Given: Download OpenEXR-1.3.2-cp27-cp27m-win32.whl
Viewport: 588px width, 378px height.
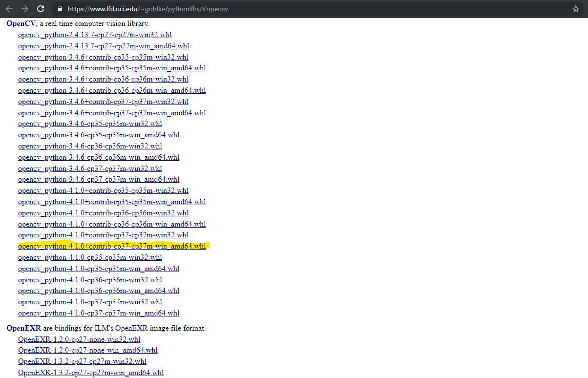Looking at the screenshot, I should [x=82, y=361].
